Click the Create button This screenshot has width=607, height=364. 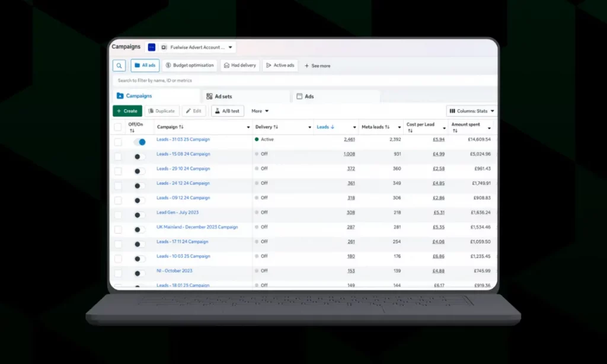[127, 111]
